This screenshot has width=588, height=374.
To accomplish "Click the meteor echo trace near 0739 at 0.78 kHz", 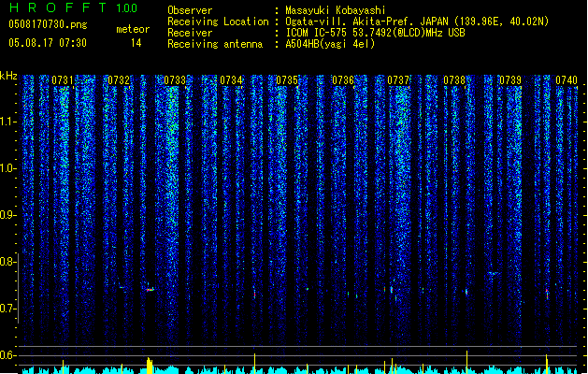I will pyautogui.click(x=494, y=273).
